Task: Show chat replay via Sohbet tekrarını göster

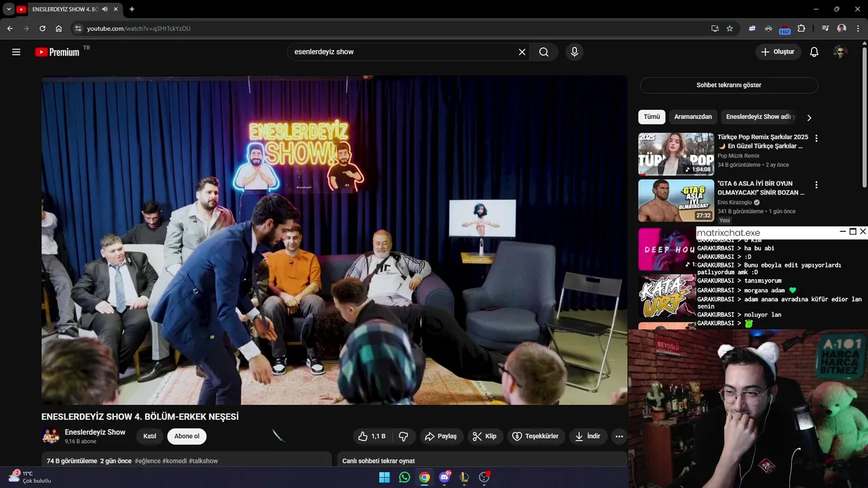Action: tap(729, 85)
